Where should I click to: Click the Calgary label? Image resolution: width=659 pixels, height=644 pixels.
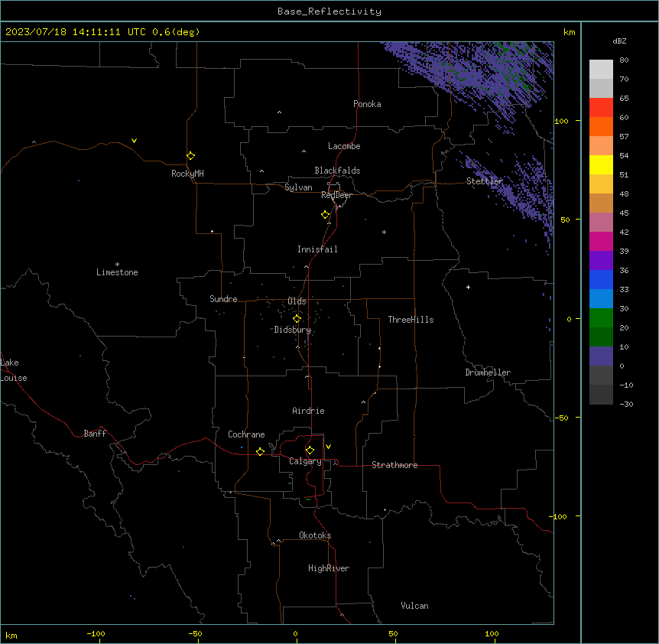pos(305,461)
